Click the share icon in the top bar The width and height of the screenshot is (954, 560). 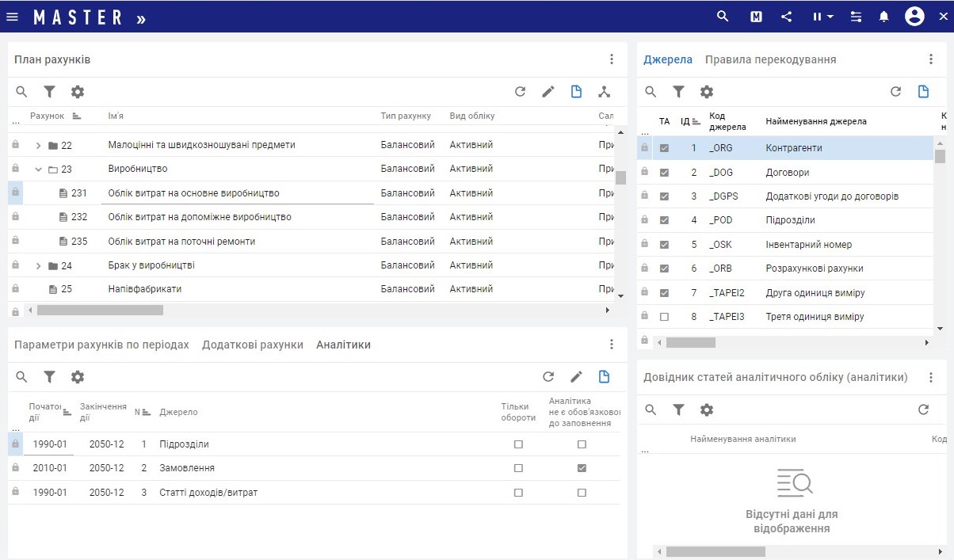tap(786, 17)
